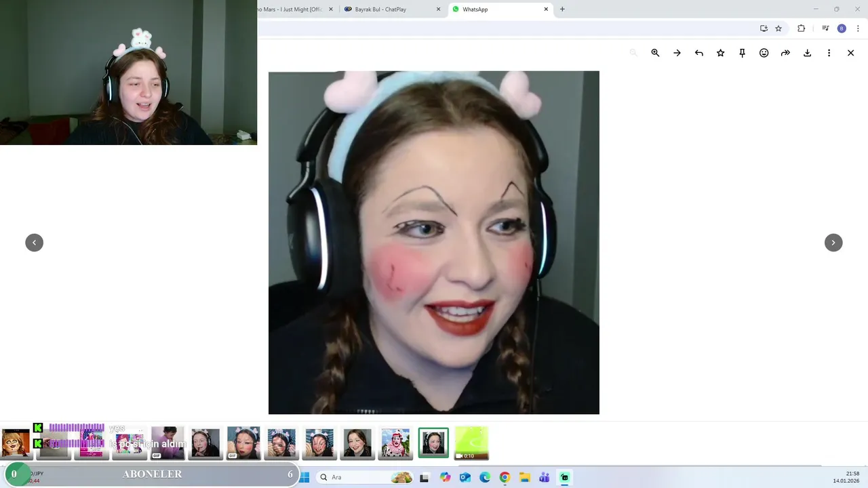This screenshot has width=868, height=488.
Task: Launch Copilot from the taskbar
Action: pos(445,477)
